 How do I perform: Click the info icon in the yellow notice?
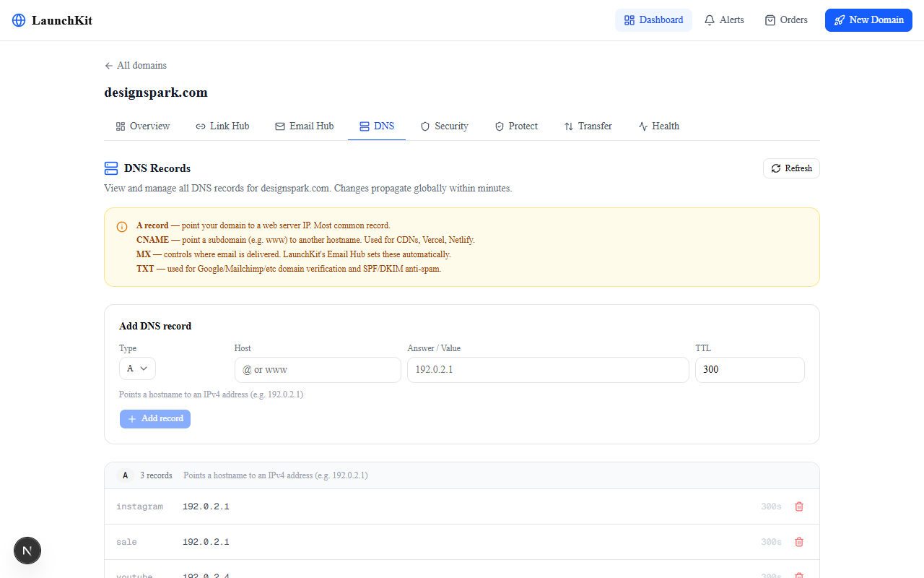click(122, 226)
